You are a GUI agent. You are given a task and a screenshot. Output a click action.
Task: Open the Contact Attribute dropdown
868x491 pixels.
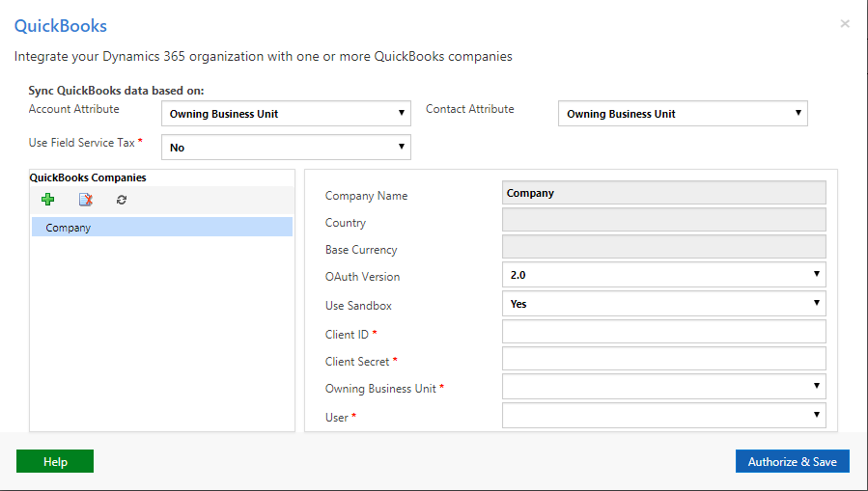[x=683, y=114]
